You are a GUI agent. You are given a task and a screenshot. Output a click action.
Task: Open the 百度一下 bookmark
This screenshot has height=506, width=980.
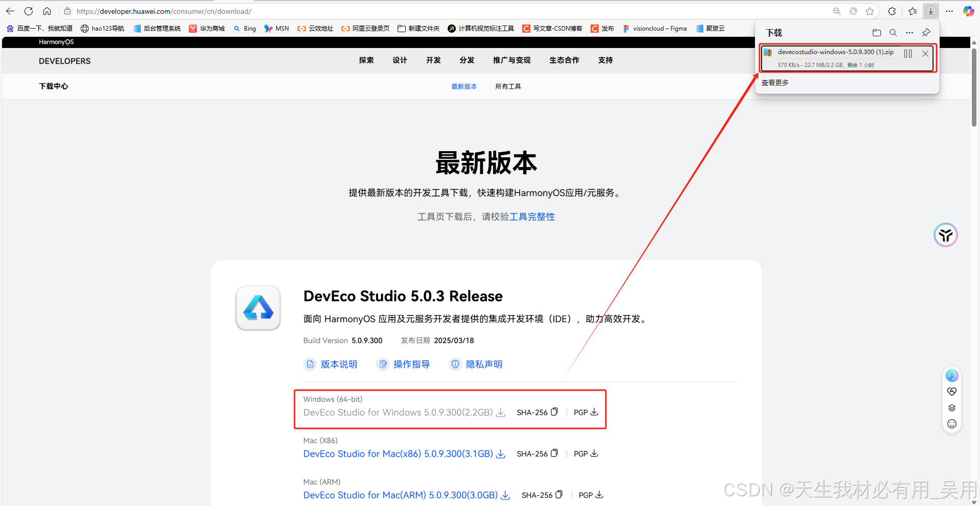39,29
